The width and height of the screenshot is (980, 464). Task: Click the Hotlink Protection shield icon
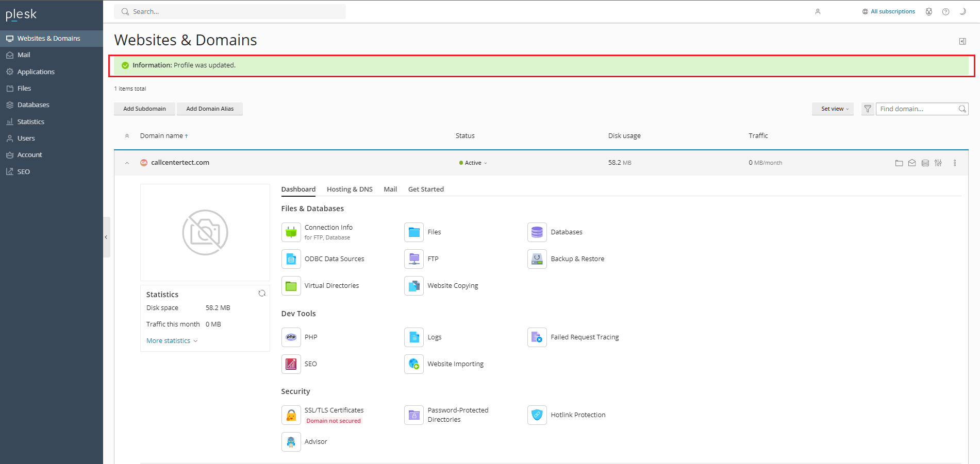click(537, 415)
